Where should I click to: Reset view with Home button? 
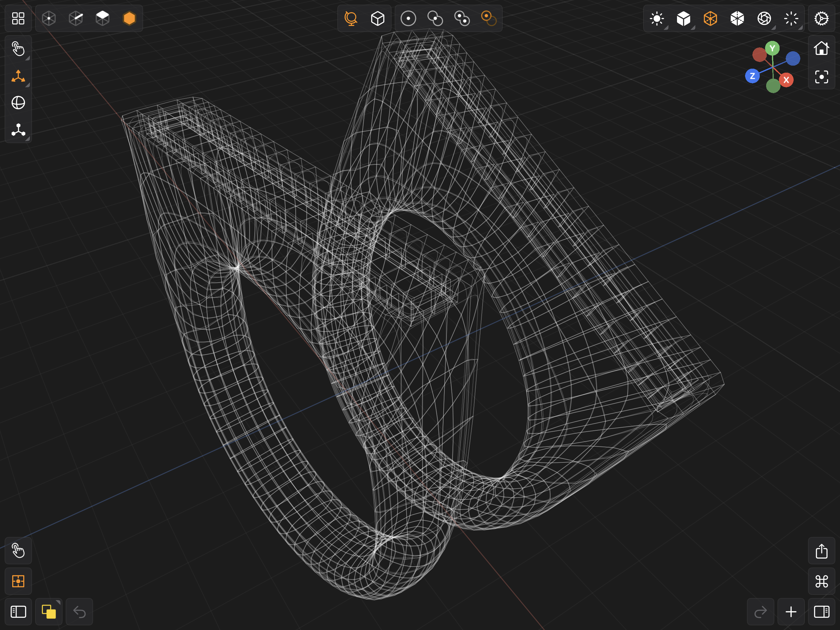pyautogui.click(x=821, y=49)
